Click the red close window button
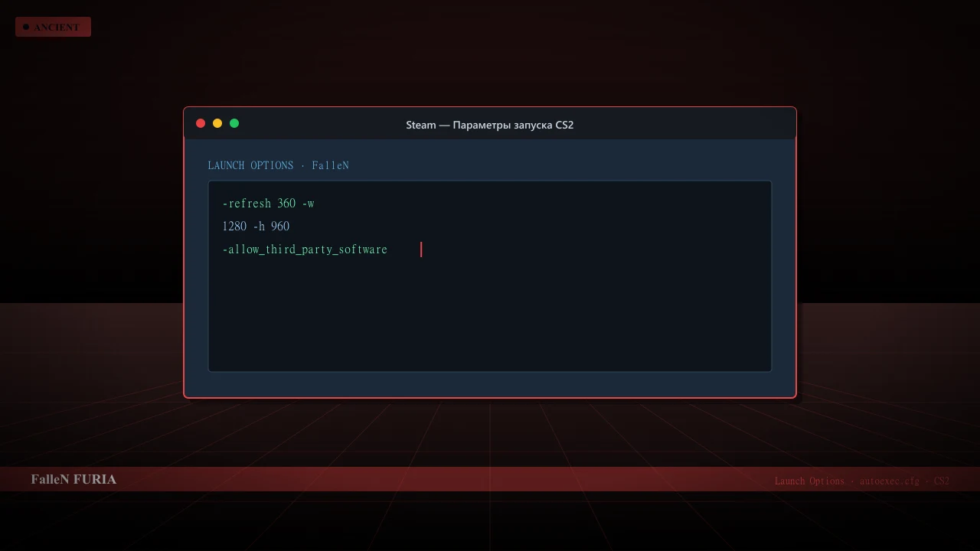Image resolution: width=980 pixels, height=551 pixels. pos(201,123)
